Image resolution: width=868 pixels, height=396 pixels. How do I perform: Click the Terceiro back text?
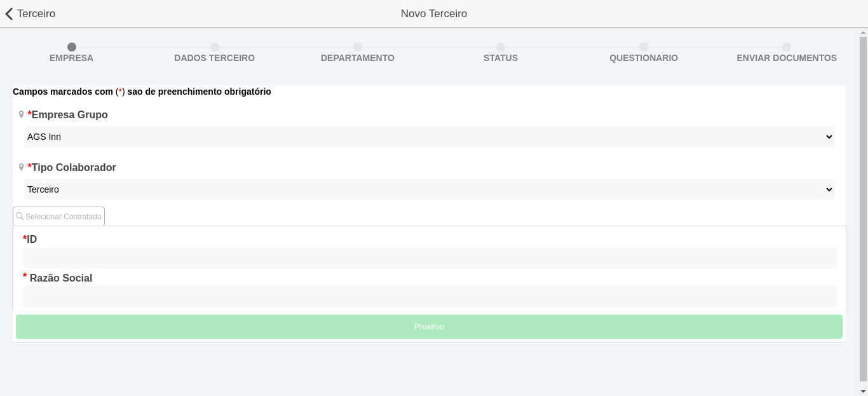36,14
